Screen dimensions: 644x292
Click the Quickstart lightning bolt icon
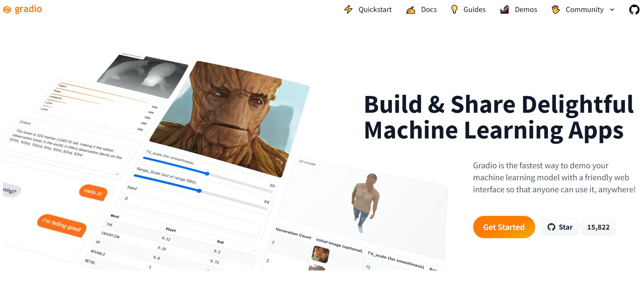pyautogui.click(x=348, y=9)
